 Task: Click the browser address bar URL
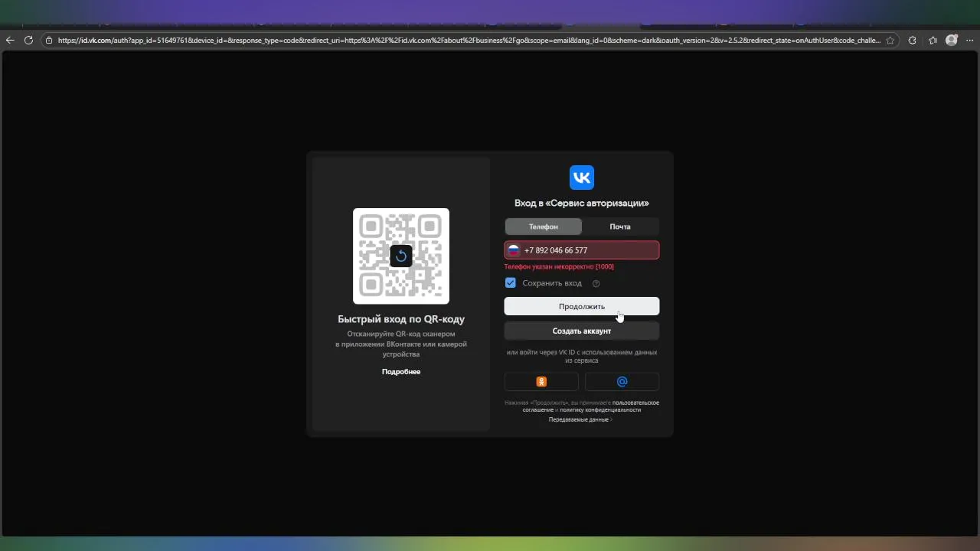click(x=469, y=41)
